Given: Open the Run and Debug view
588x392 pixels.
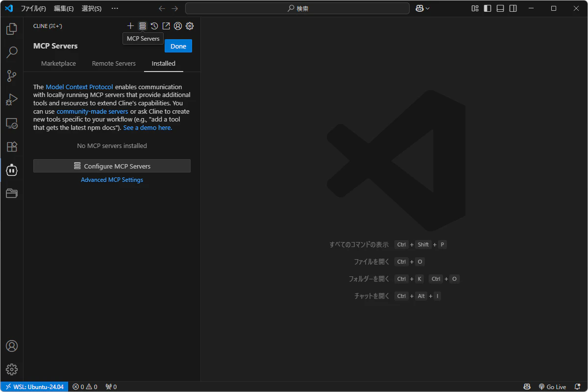Looking at the screenshot, I should (x=12, y=99).
